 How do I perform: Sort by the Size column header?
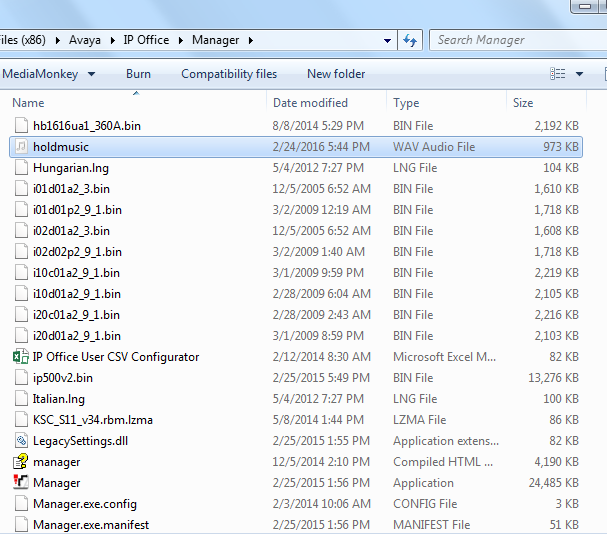pos(523,103)
